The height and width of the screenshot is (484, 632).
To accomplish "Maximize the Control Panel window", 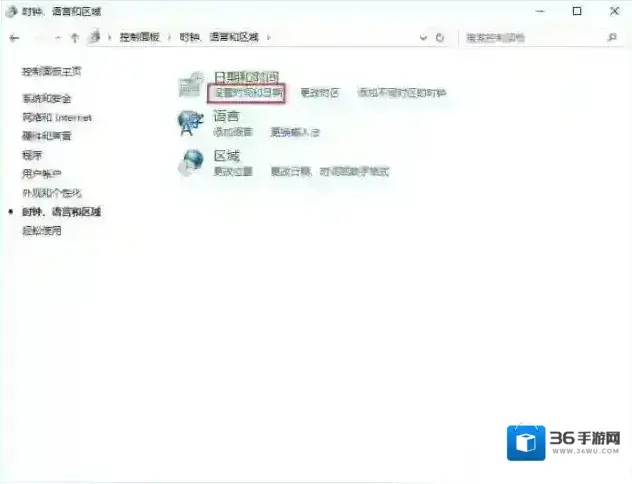I will [x=577, y=11].
